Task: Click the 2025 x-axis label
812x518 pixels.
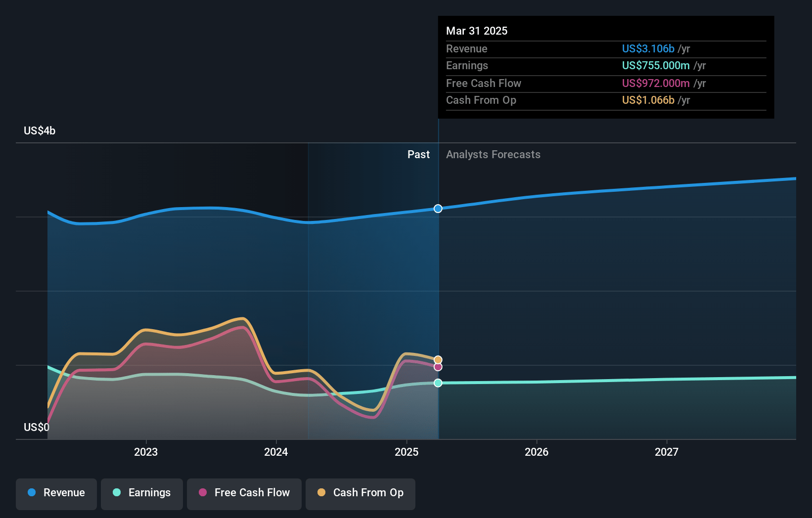Action: pyautogui.click(x=406, y=452)
